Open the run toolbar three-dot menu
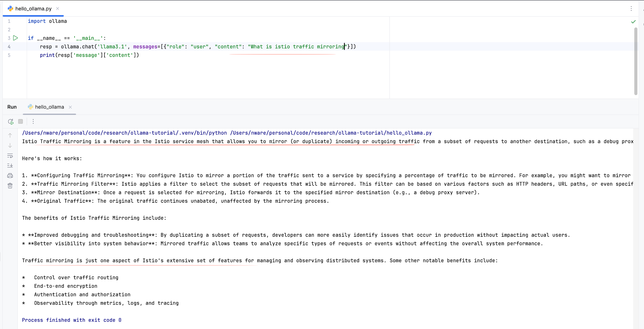The height and width of the screenshot is (329, 644). [33, 122]
